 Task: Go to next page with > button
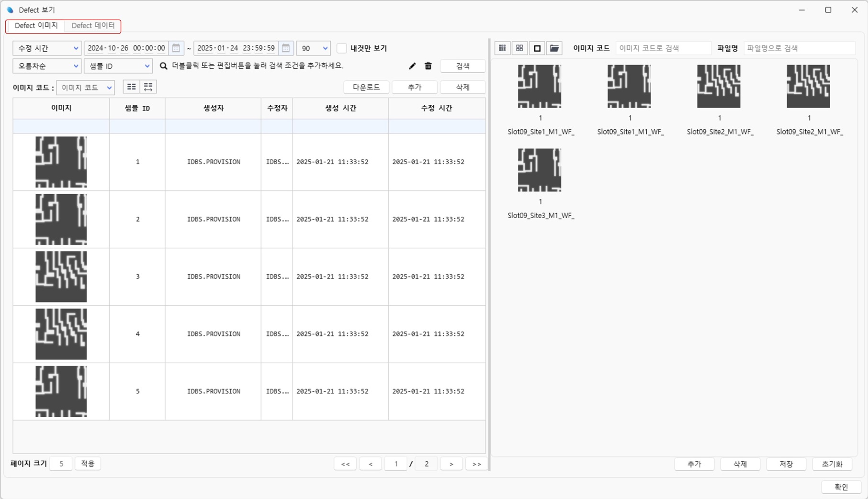[451, 464]
